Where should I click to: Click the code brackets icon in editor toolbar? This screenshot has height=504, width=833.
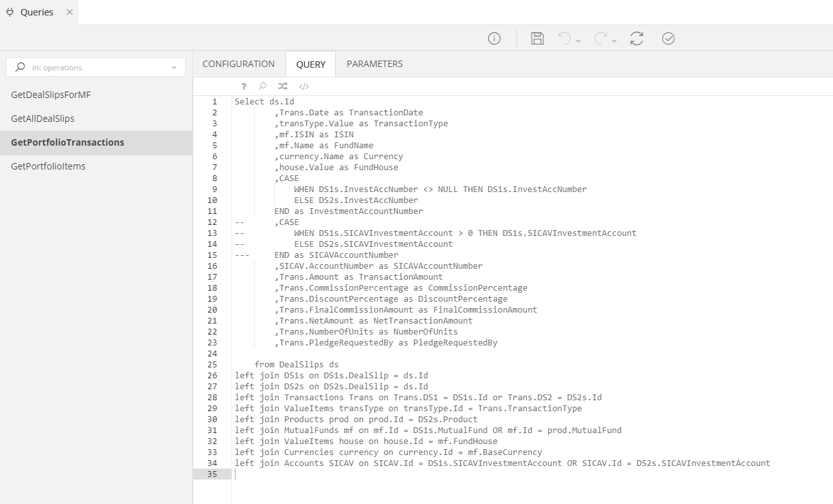pos(304,86)
